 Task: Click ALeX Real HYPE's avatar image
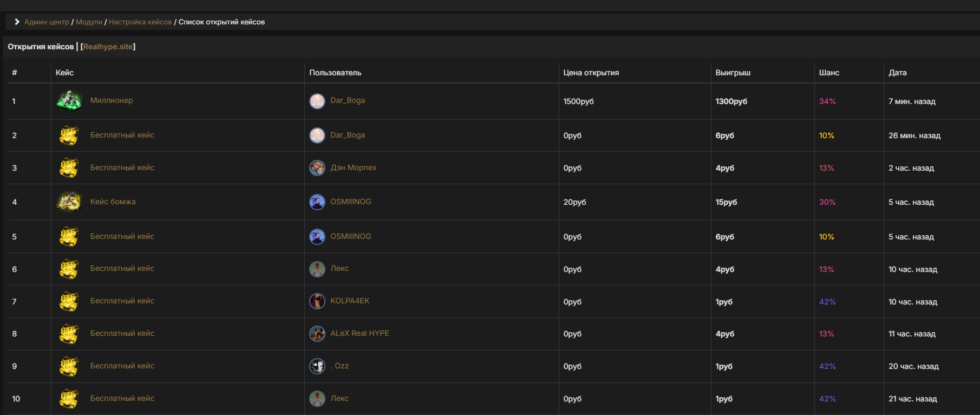317,334
